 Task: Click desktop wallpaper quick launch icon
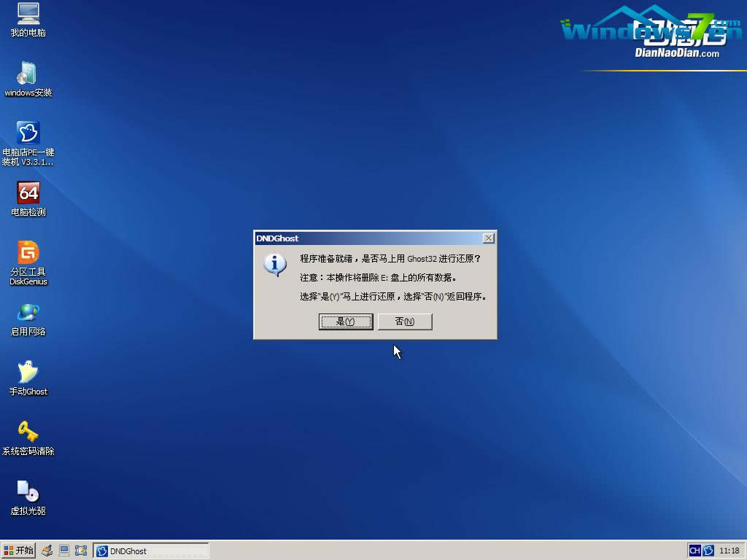click(x=81, y=551)
